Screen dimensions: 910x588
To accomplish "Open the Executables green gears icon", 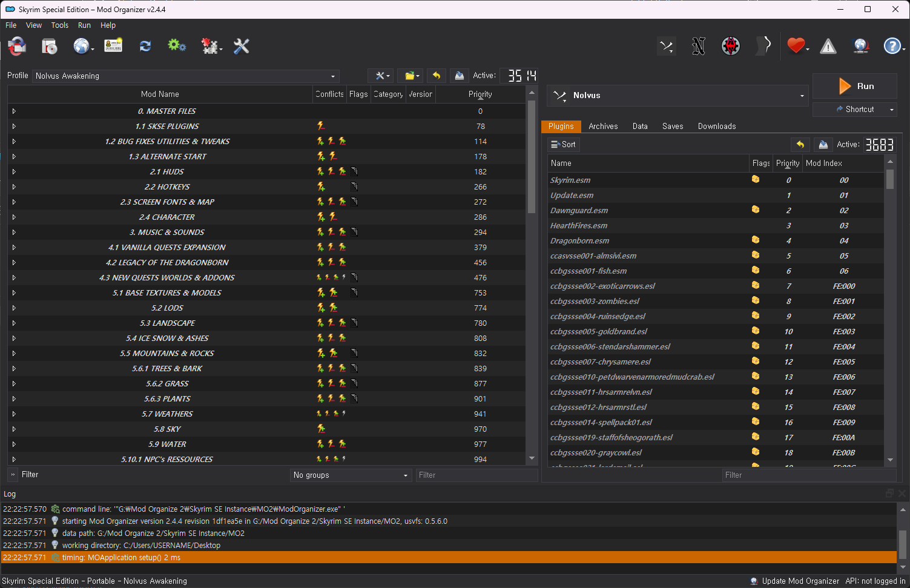I will click(x=177, y=45).
